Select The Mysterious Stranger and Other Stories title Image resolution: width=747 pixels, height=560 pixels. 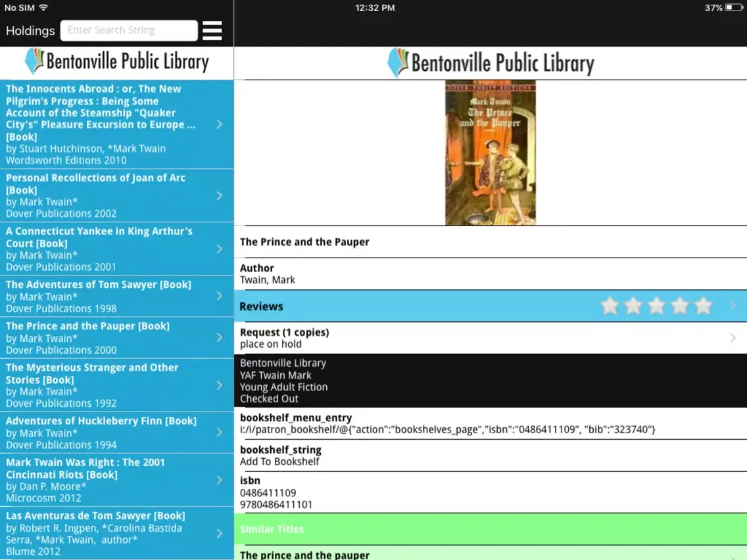(x=92, y=373)
